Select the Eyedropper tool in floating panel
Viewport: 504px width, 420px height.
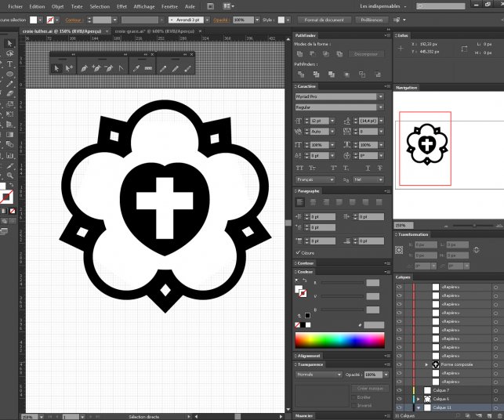(136, 68)
